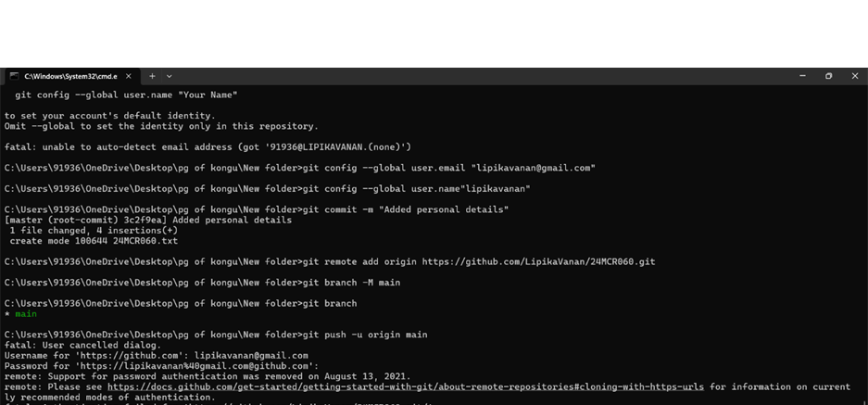Image resolution: width=868 pixels, height=405 pixels.
Task: Close the cmd.exe terminal tab
Action: pos(129,76)
